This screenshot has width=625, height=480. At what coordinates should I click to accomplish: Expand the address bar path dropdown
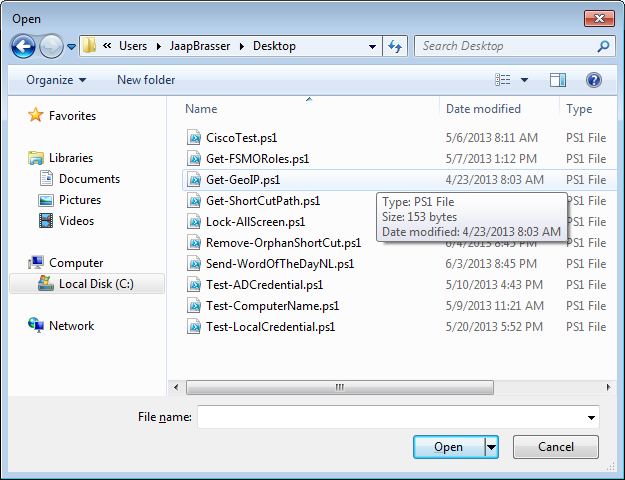coord(372,46)
